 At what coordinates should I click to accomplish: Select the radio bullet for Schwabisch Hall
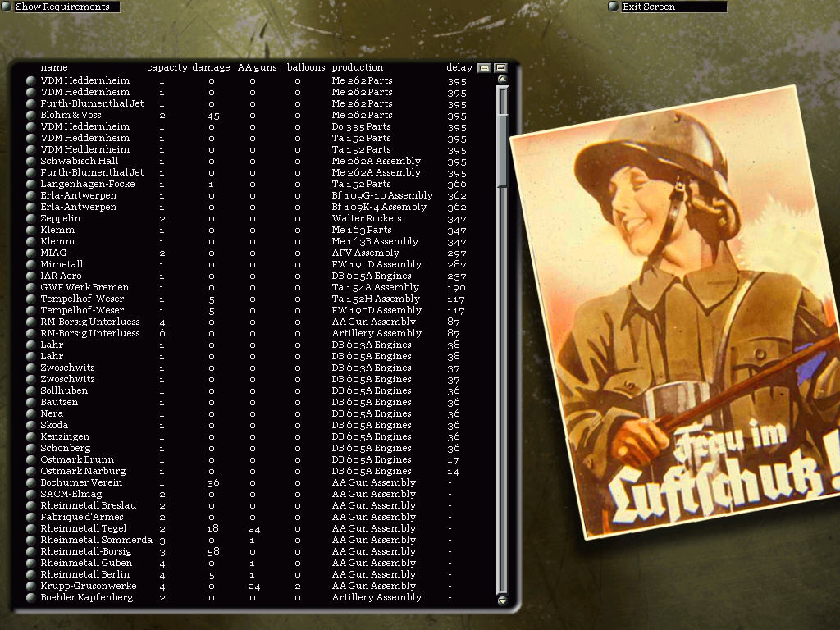pyautogui.click(x=31, y=162)
